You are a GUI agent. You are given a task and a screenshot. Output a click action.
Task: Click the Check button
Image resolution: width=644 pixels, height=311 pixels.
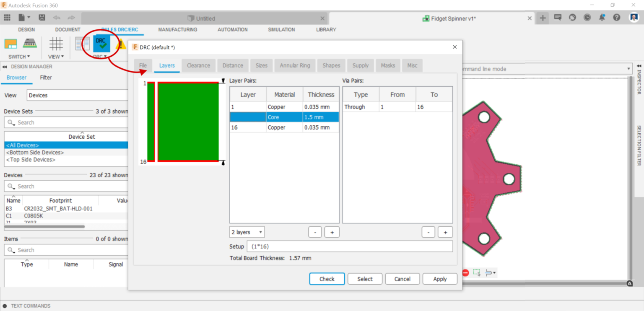[x=327, y=279]
